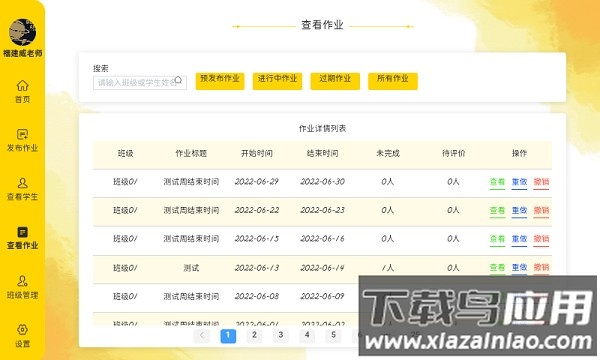Click 重做 for the 2022-06-15 homework

click(519, 239)
